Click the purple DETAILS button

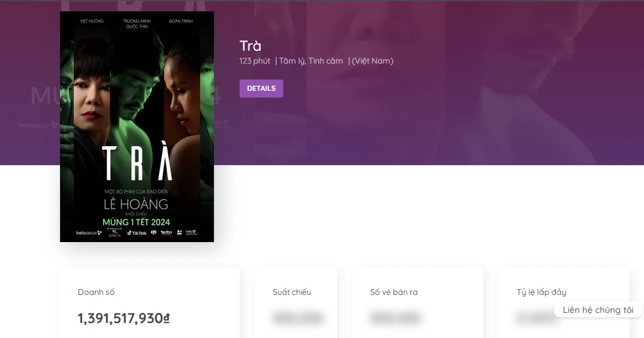pyautogui.click(x=261, y=88)
